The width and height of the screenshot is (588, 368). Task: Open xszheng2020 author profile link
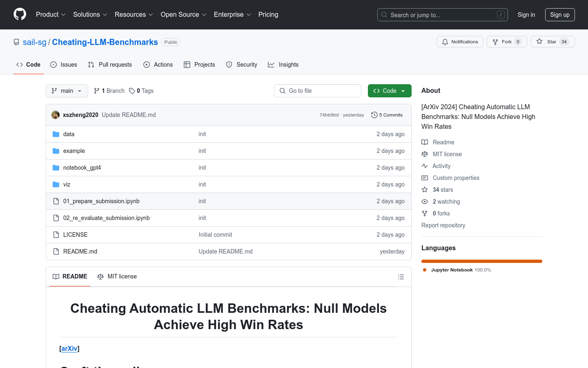[x=80, y=115]
